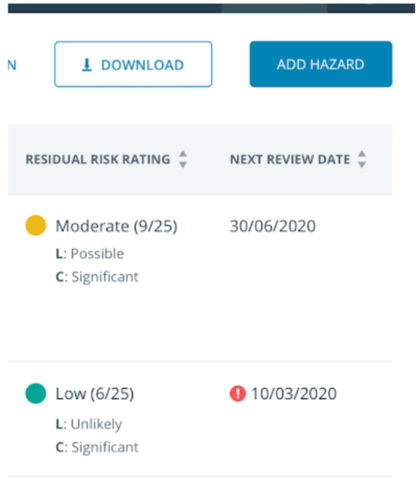Sort ascending by Next Review Date
This screenshot has width=419, height=492.
pos(362,154)
